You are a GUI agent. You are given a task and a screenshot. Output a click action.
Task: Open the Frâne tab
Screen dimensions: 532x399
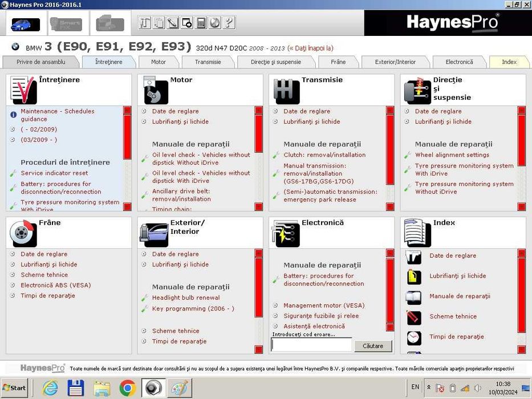pyautogui.click(x=338, y=62)
